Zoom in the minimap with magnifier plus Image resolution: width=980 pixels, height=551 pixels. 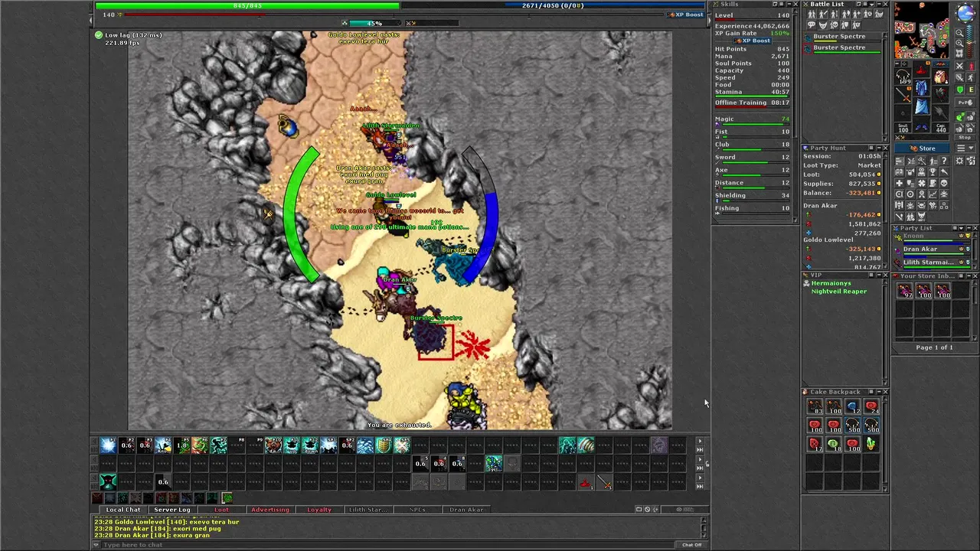[x=960, y=43]
